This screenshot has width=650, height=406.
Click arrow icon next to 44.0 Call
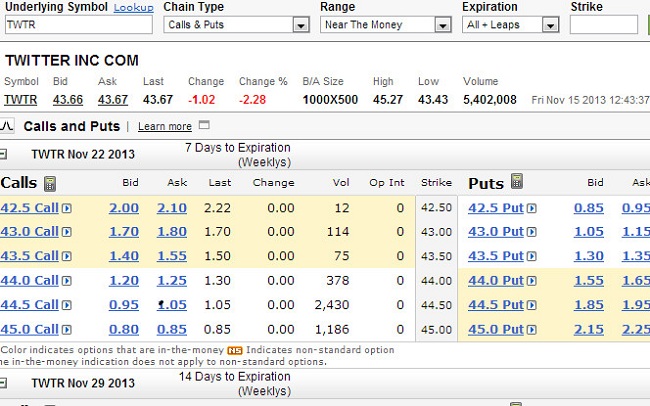(x=67, y=281)
